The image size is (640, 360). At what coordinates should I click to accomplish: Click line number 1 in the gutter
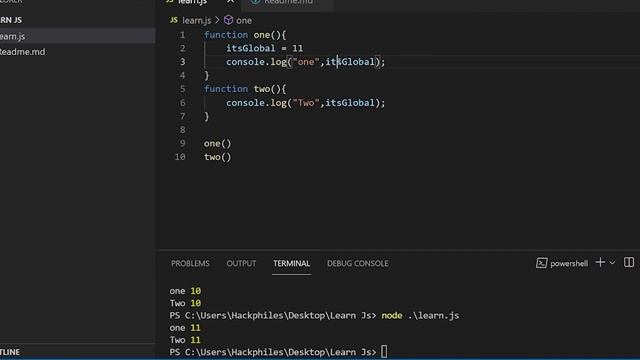pyautogui.click(x=182, y=35)
